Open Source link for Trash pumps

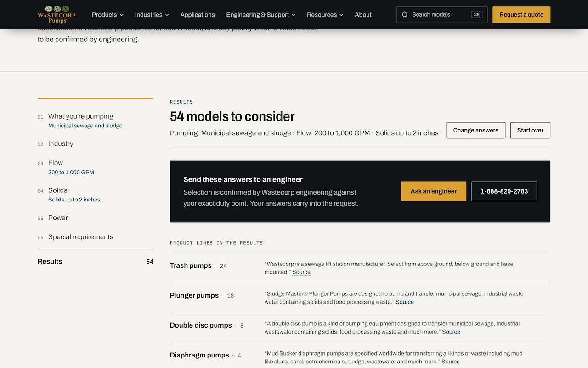301,272
